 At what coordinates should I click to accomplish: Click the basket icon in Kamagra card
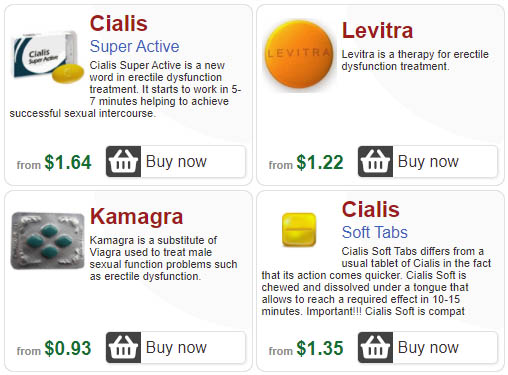click(x=123, y=347)
